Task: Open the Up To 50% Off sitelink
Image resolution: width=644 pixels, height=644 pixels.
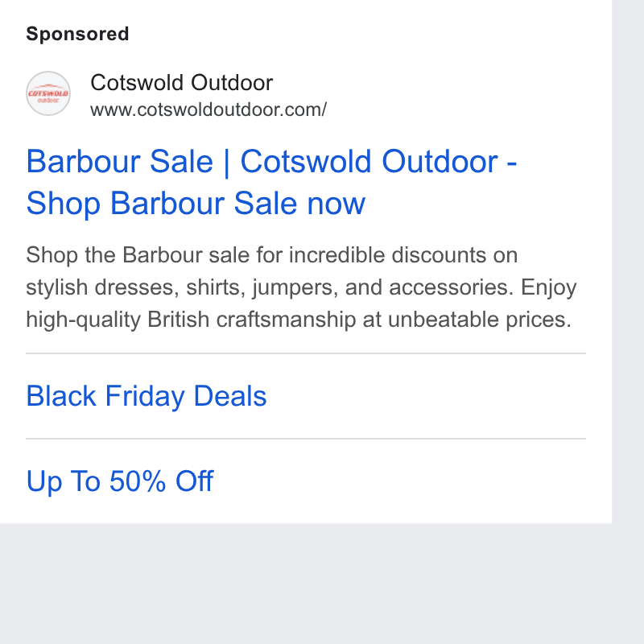Action: tap(119, 481)
